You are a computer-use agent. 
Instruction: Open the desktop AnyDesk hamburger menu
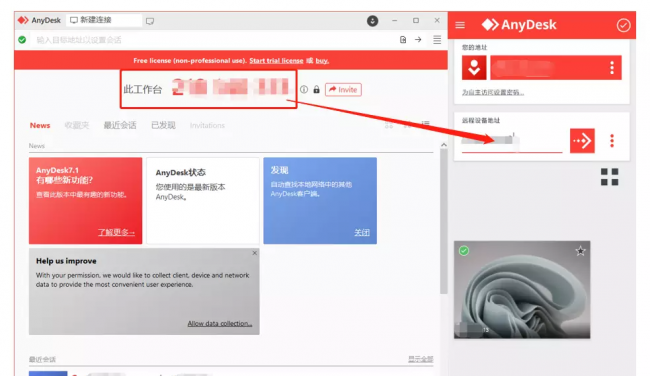pos(437,40)
